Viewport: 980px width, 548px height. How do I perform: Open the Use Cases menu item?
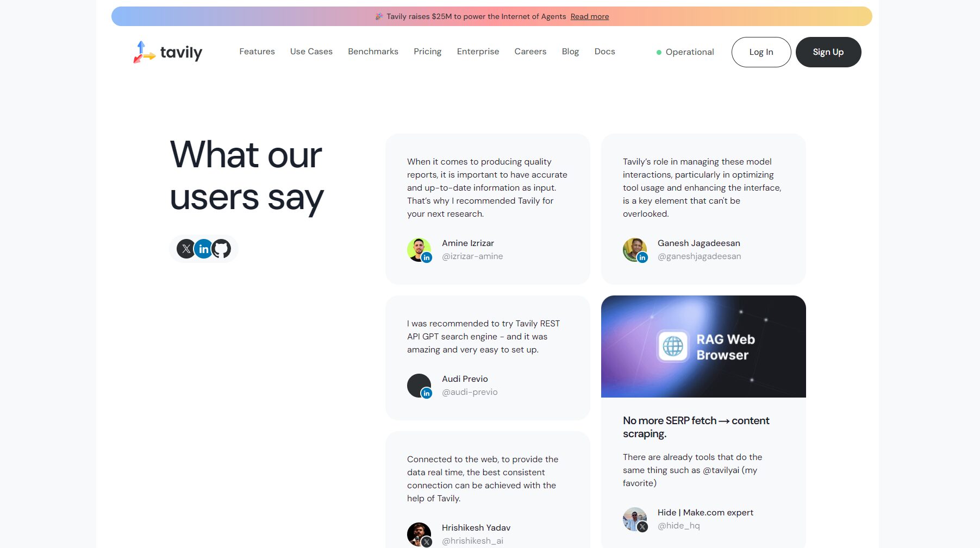point(311,52)
